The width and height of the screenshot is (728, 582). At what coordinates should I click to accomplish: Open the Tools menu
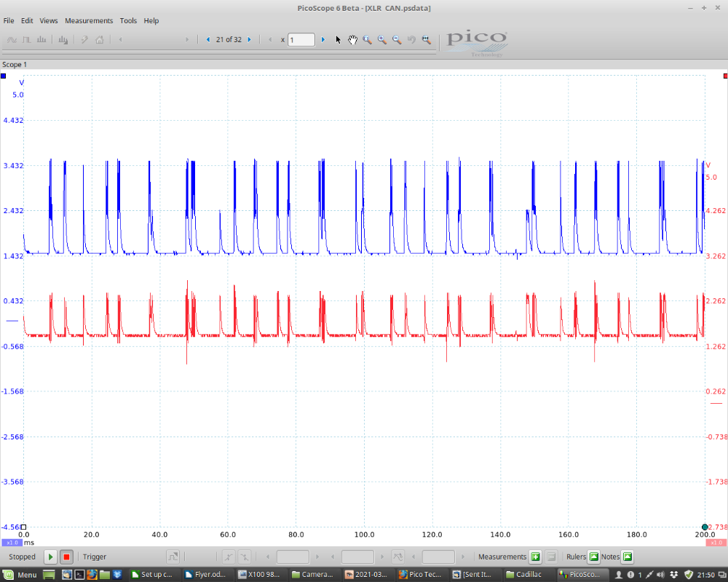[128, 21]
